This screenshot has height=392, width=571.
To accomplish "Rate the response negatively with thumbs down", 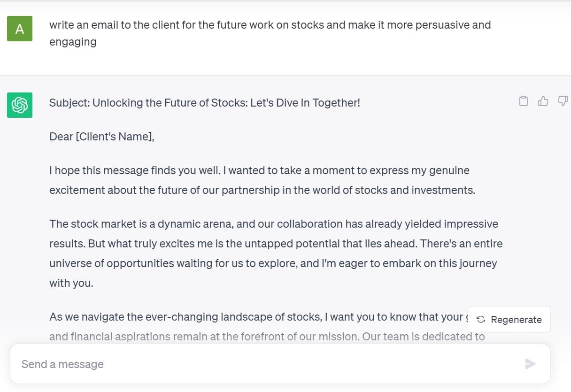I will 562,101.
